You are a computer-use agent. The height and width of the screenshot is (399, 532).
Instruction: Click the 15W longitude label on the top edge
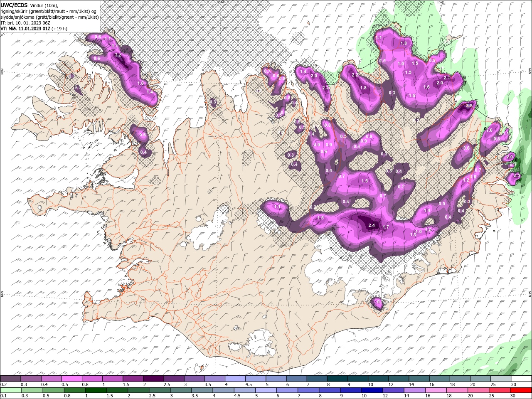pos(441,2)
